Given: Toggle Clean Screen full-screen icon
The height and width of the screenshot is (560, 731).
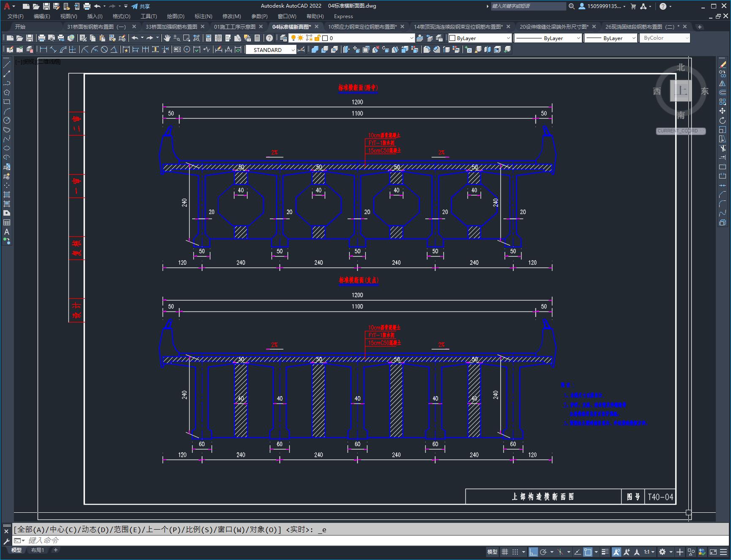Looking at the screenshot, I should click(713, 552).
